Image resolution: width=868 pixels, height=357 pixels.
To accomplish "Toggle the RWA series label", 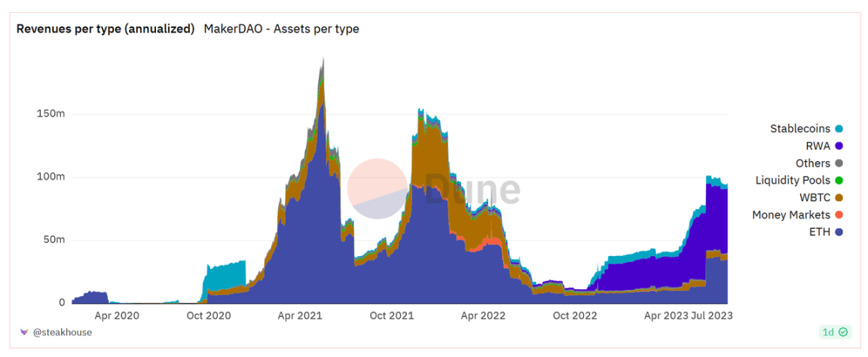I will (818, 146).
